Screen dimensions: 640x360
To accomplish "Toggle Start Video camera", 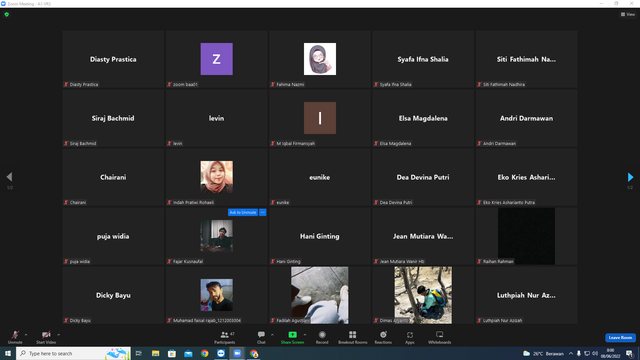I will tap(46, 337).
